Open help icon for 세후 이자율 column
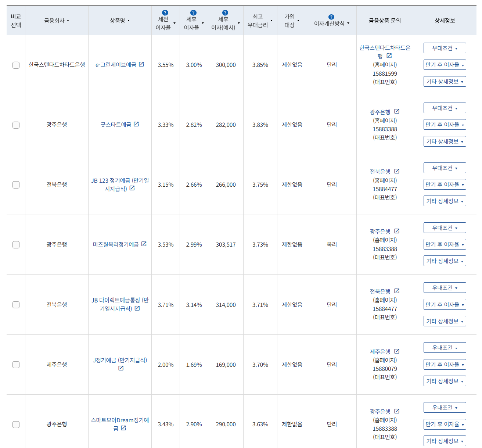 [194, 13]
